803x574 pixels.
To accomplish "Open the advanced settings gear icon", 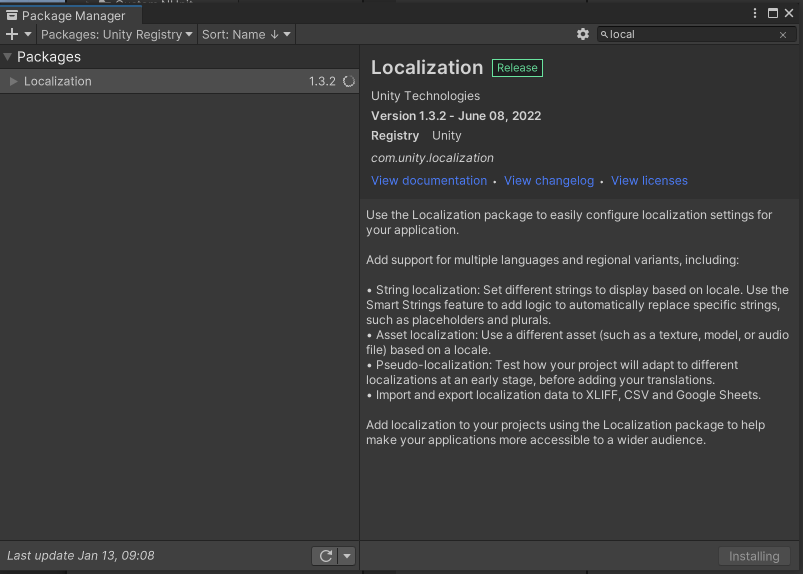I will pos(582,34).
